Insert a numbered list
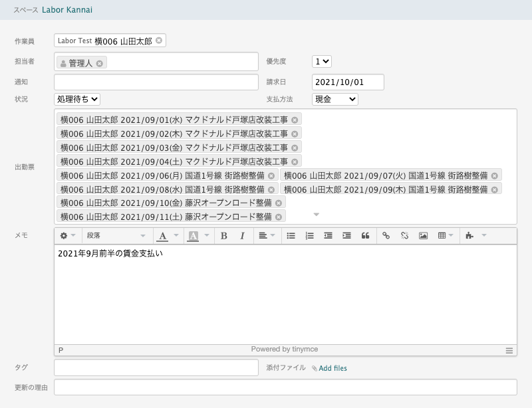532x408 pixels. tap(309, 236)
